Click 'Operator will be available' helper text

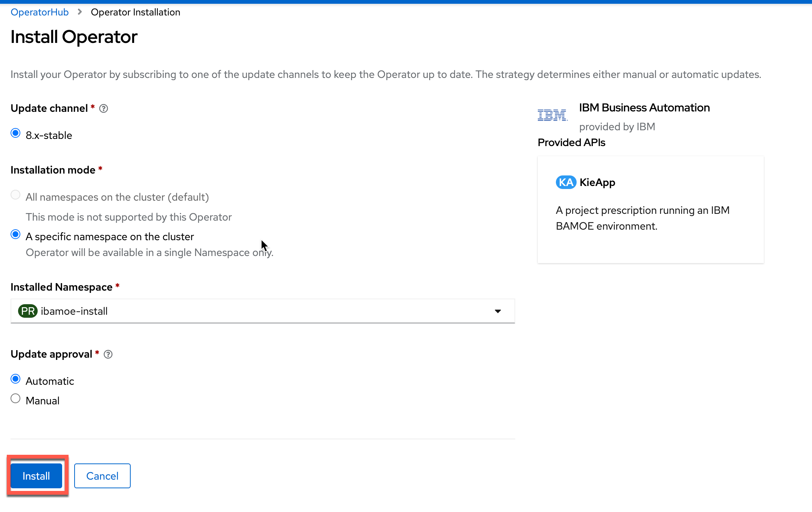click(x=150, y=253)
